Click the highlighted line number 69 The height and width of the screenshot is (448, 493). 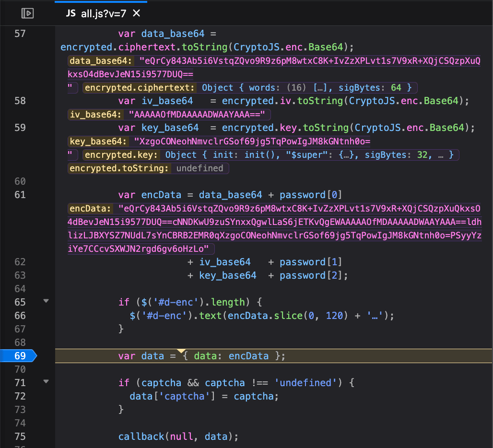point(19,356)
